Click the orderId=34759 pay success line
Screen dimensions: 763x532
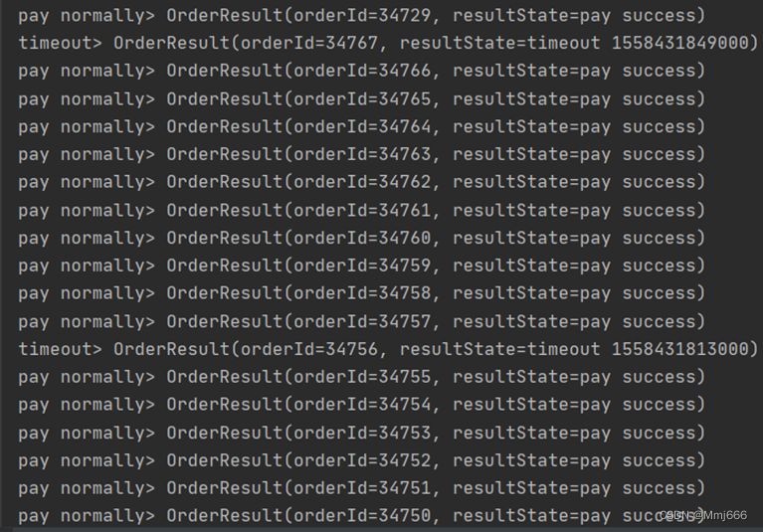(x=361, y=266)
